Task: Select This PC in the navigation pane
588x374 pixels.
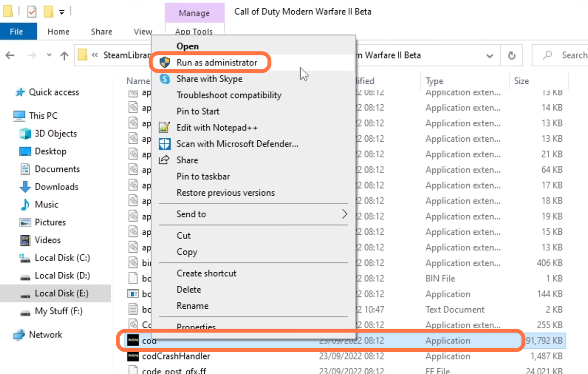Action: point(36,115)
